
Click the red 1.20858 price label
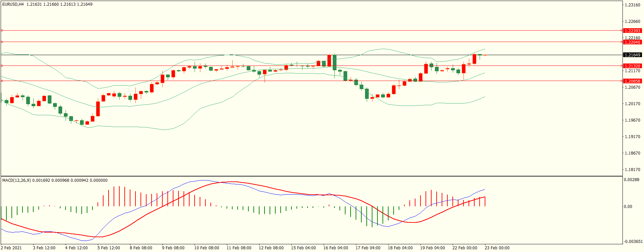[632, 81]
